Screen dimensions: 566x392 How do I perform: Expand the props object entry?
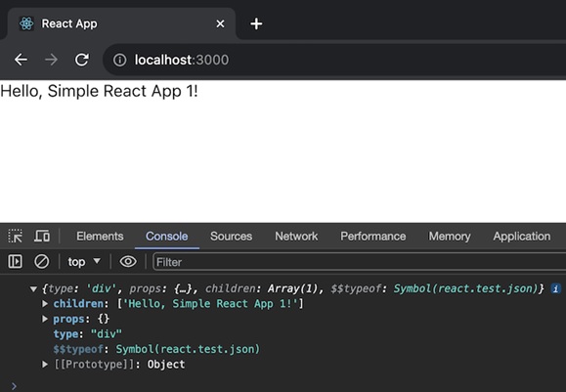coord(45,319)
